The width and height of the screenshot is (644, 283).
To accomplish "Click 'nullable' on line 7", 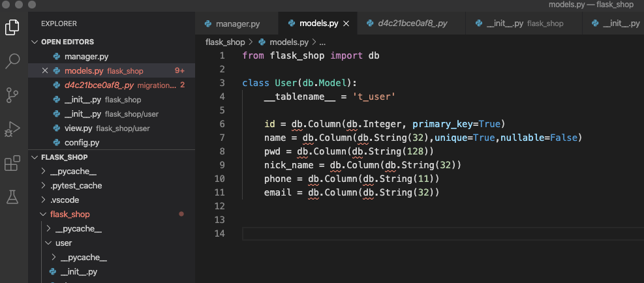I will click(x=523, y=138).
